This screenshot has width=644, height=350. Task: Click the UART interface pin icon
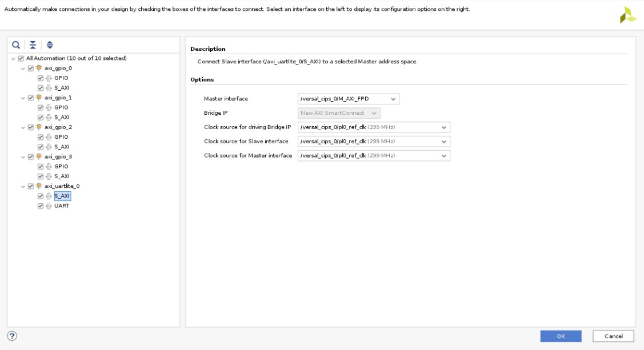coord(49,206)
